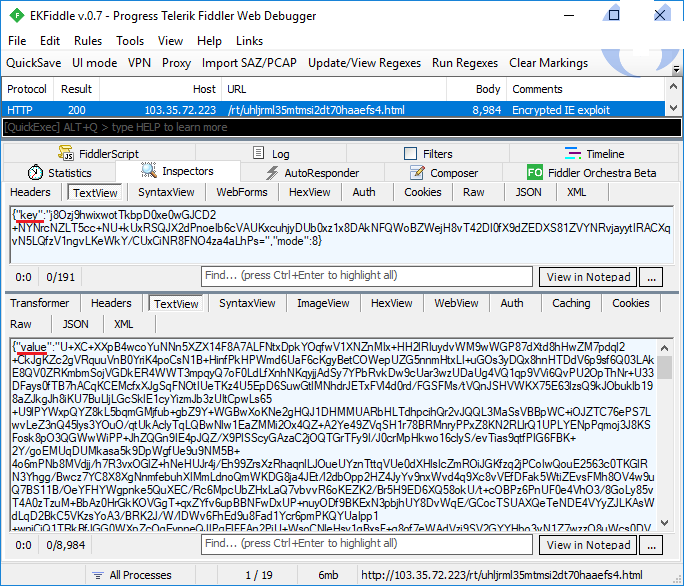Image resolution: width=684 pixels, height=586 pixels.
Task: Click Run Regexes toolbar button
Action: pyautogui.click(x=465, y=63)
